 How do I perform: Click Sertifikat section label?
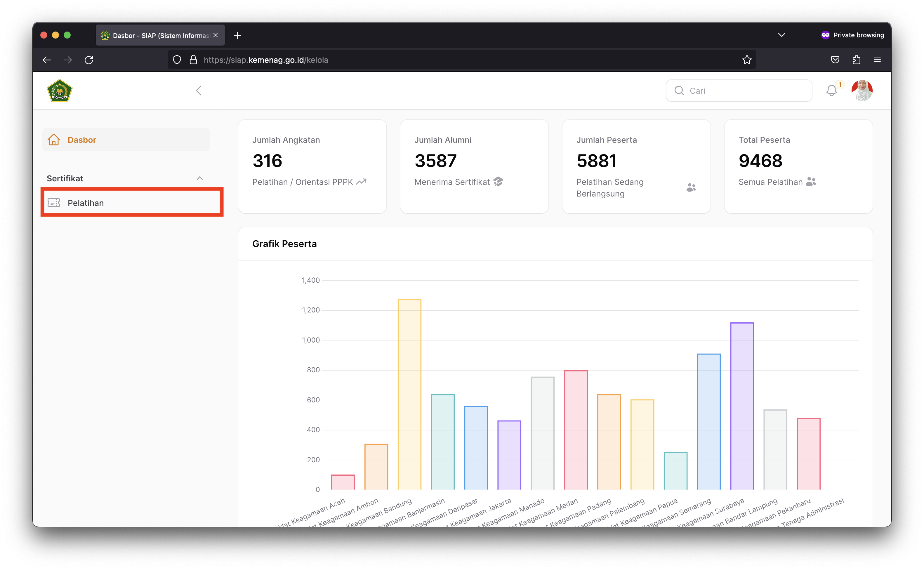pyautogui.click(x=65, y=178)
